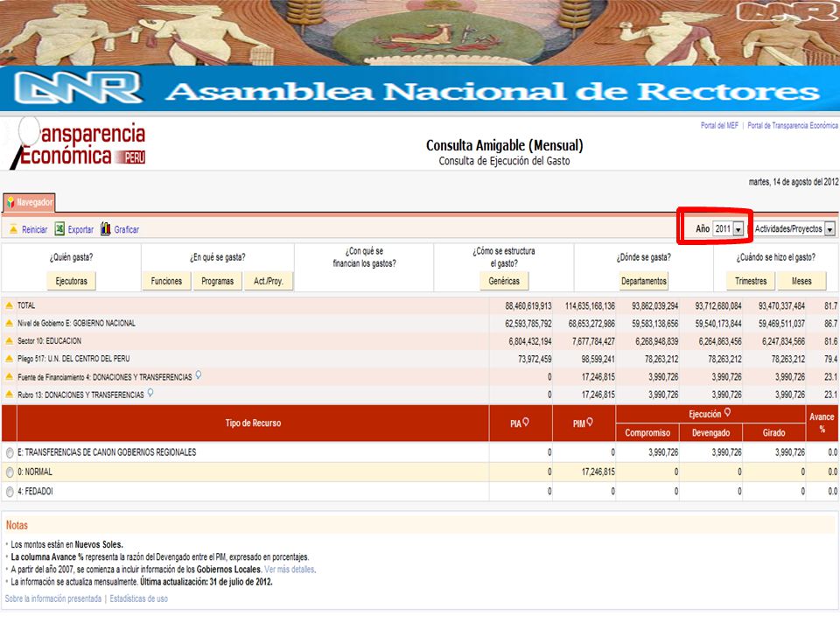The width and height of the screenshot is (840, 630).
Task: Click the Departamentos button
Action: 644,281
